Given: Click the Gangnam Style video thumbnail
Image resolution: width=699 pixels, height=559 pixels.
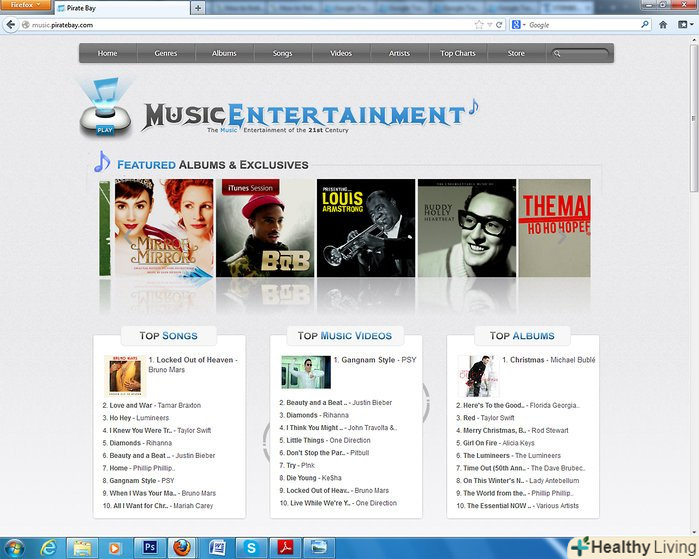Looking at the screenshot, I should click(306, 372).
